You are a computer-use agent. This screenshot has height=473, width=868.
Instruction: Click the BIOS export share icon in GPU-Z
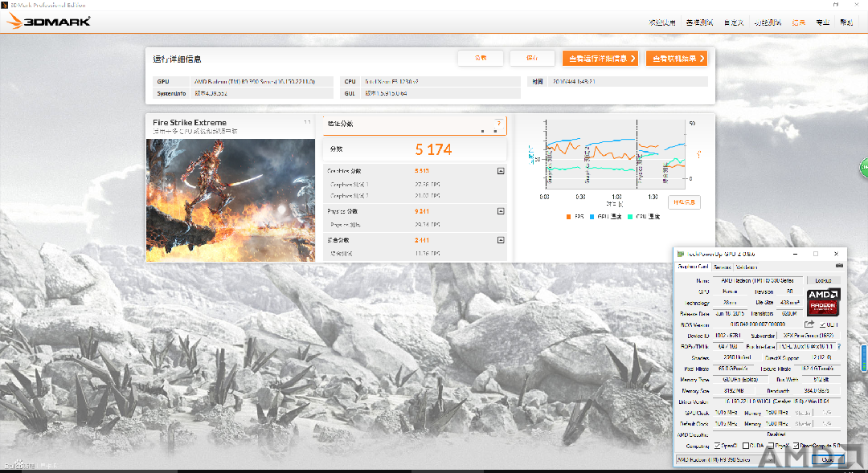[809, 324]
